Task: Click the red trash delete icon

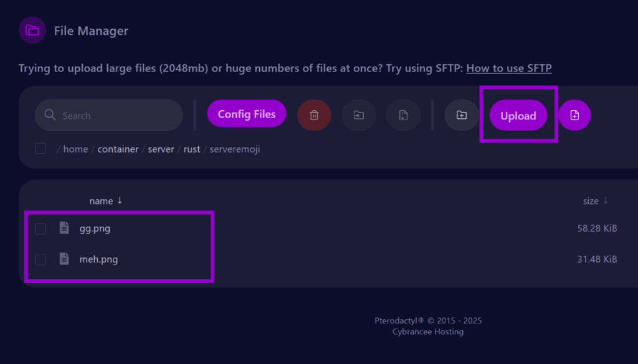Action: 314,115
